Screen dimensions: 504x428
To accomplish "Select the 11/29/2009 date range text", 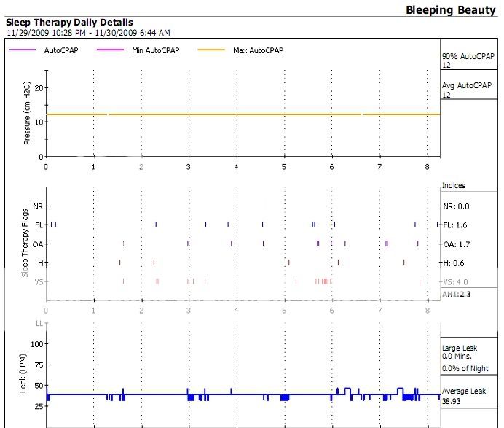I will pos(88,33).
